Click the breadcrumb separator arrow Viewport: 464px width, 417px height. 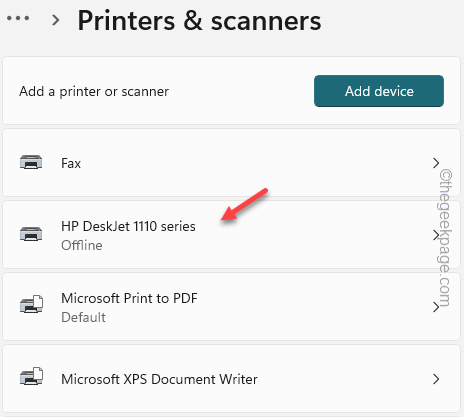56,20
